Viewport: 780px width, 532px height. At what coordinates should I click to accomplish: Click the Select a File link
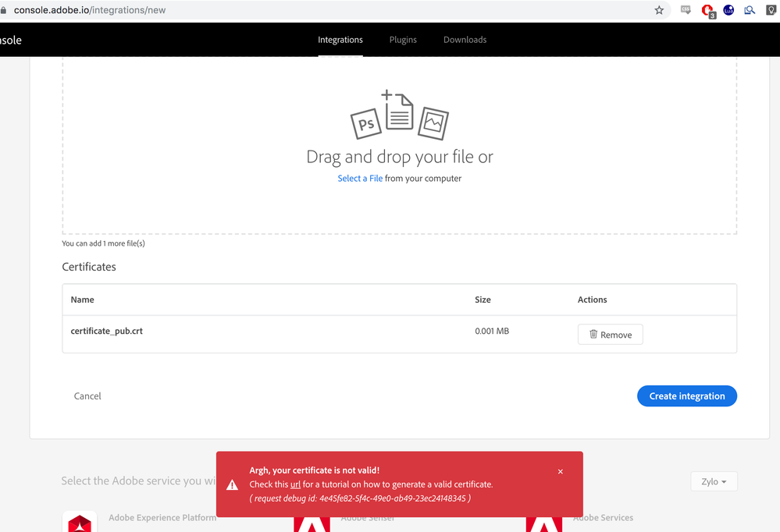(360, 179)
